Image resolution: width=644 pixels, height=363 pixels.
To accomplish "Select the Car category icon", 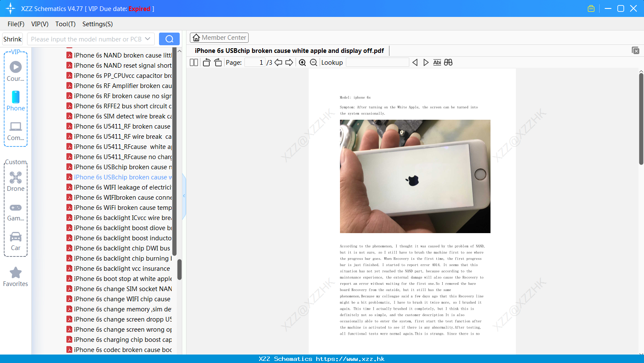I will coord(16,236).
